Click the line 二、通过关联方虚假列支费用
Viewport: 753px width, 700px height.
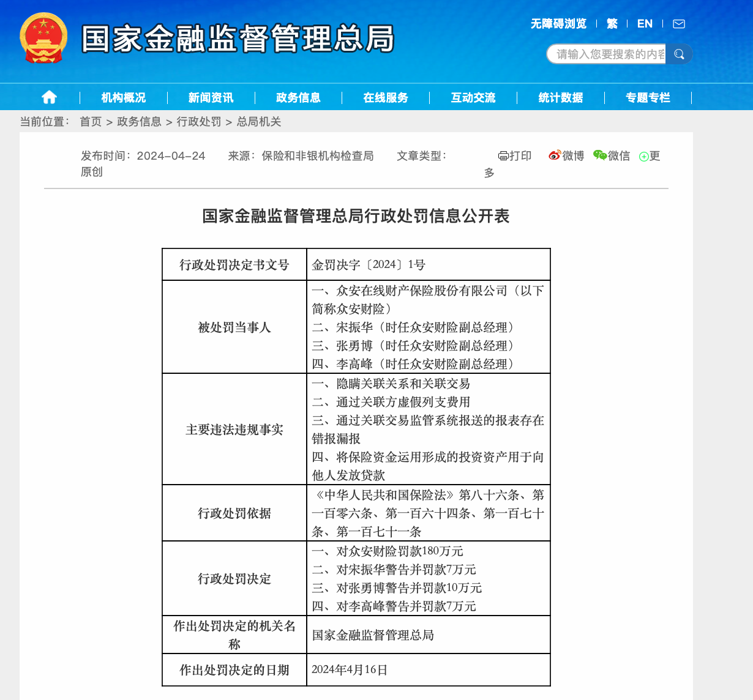pyautogui.click(x=391, y=402)
